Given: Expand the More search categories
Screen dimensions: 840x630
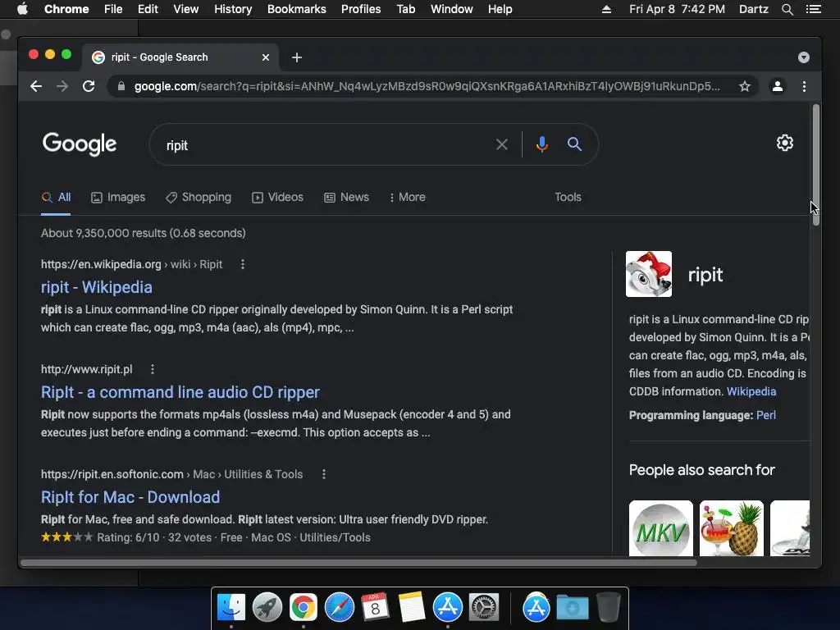Looking at the screenshot, I should tap(407, 197).
